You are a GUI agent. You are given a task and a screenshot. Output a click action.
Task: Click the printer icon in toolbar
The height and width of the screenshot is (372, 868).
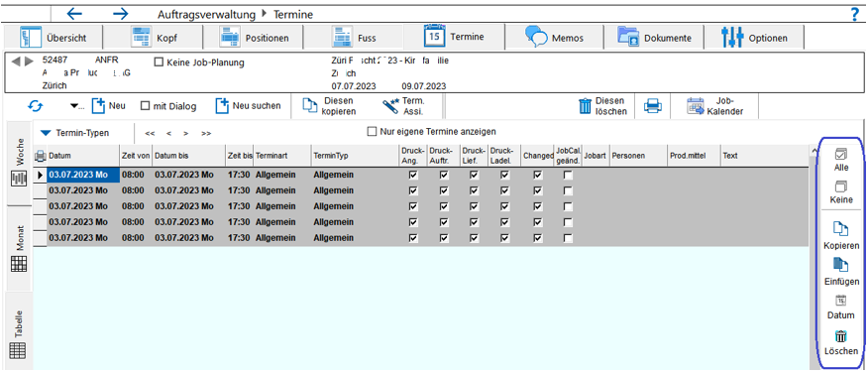(652, 106)
